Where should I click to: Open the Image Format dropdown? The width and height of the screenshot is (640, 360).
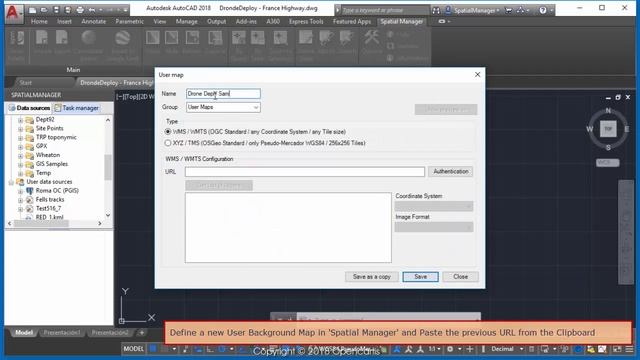click(434, 227)
